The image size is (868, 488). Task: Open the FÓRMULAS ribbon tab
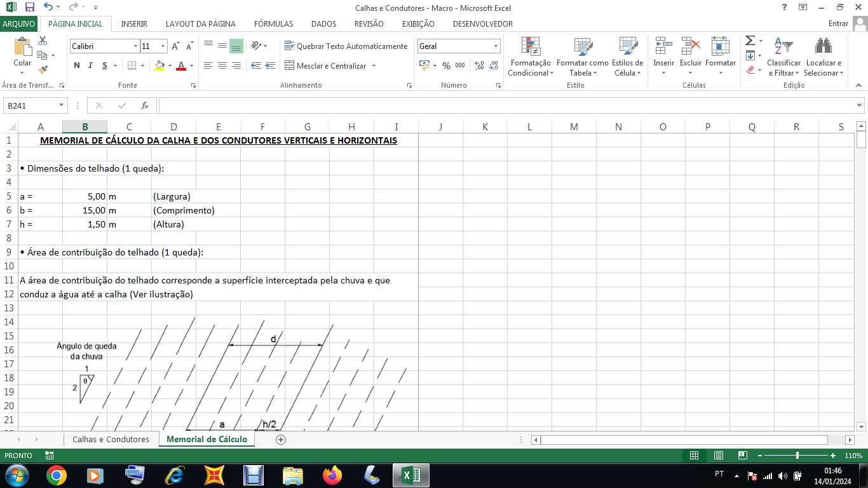(x=273, y=24)
